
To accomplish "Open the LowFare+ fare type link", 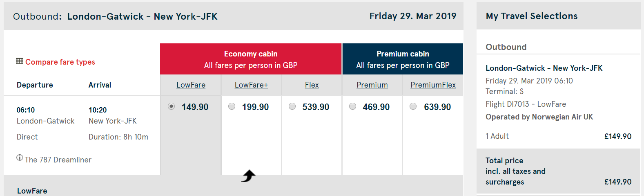I will [x=251, y=85].
